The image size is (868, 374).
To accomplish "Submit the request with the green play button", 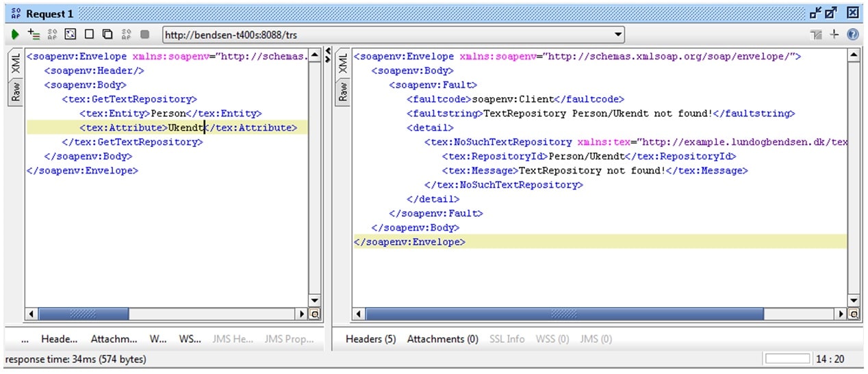I will [x=15, y=34].
